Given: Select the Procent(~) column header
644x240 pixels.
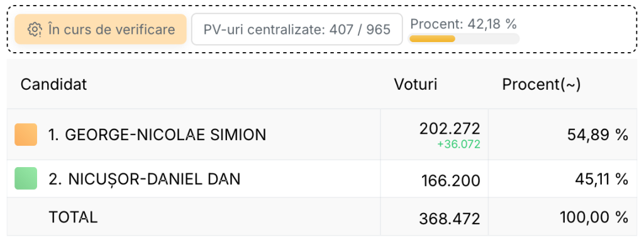Looking at the screenshot, I should coord(541,85).
